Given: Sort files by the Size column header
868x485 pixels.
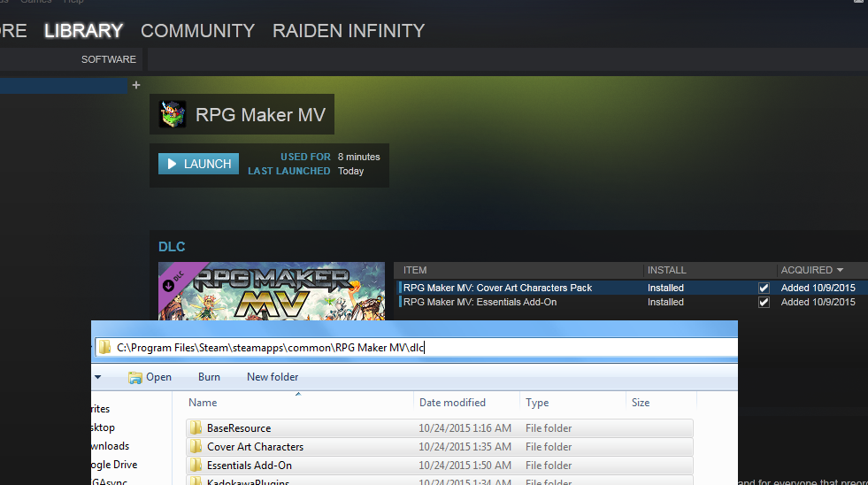Looking at the screenshot, I should coord(641,403).
